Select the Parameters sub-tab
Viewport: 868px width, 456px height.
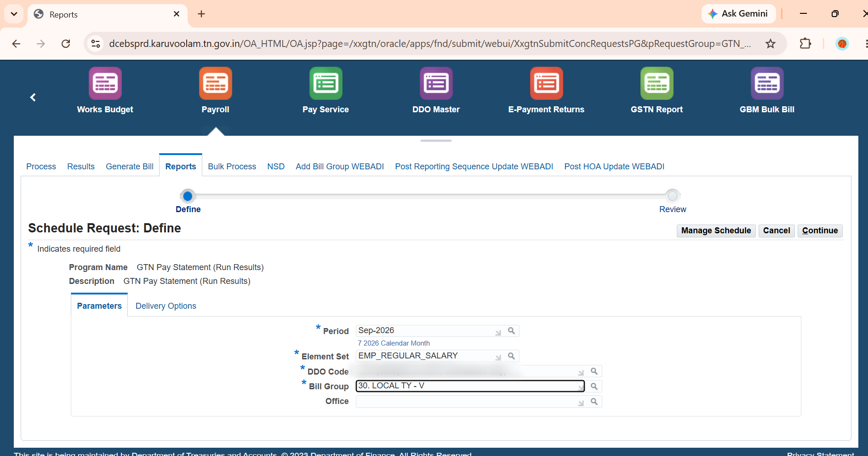coord(99,306)
